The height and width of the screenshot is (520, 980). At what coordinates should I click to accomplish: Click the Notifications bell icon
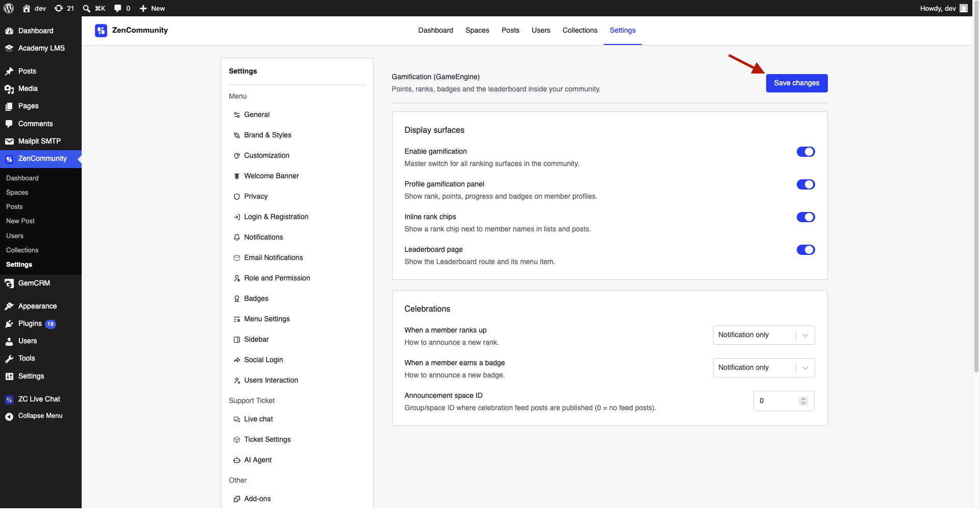237,238
